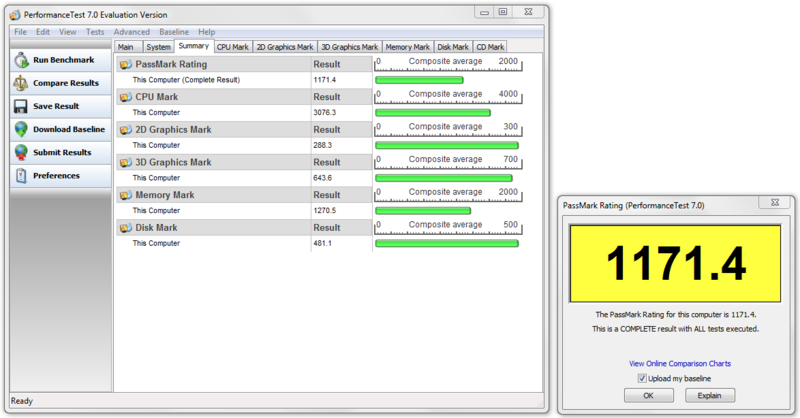The height and width of the screenshot is (418, 800).
Task: Click the Memory Mark row icon
Action: click(x=126, y=195)
